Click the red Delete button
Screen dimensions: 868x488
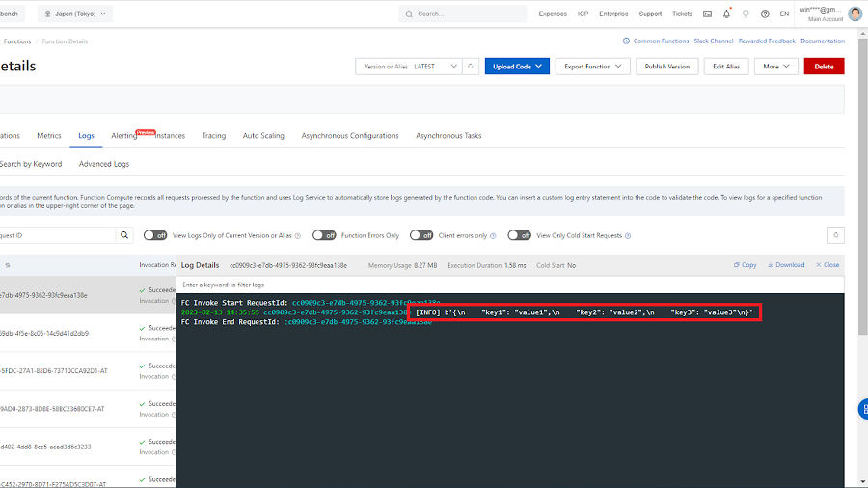point(824,67)
